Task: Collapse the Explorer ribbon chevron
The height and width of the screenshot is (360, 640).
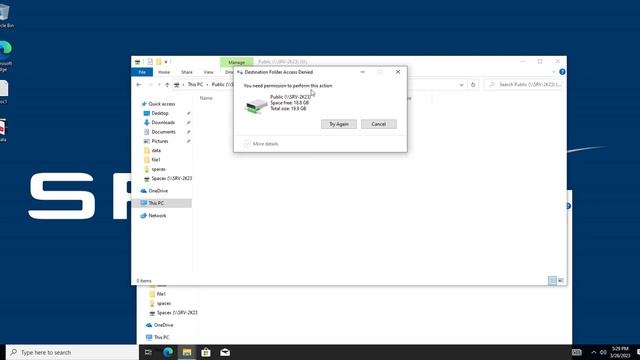Action: point(554,72)
